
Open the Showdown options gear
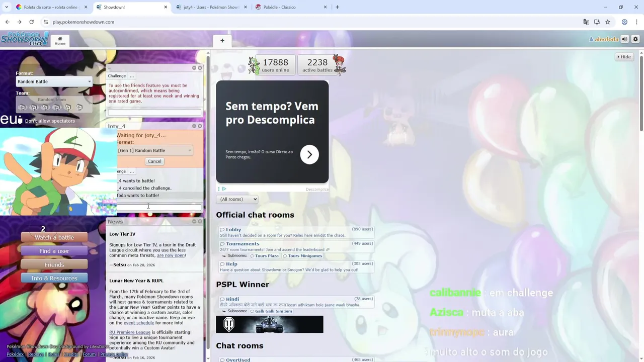click(x=635, y=39)
